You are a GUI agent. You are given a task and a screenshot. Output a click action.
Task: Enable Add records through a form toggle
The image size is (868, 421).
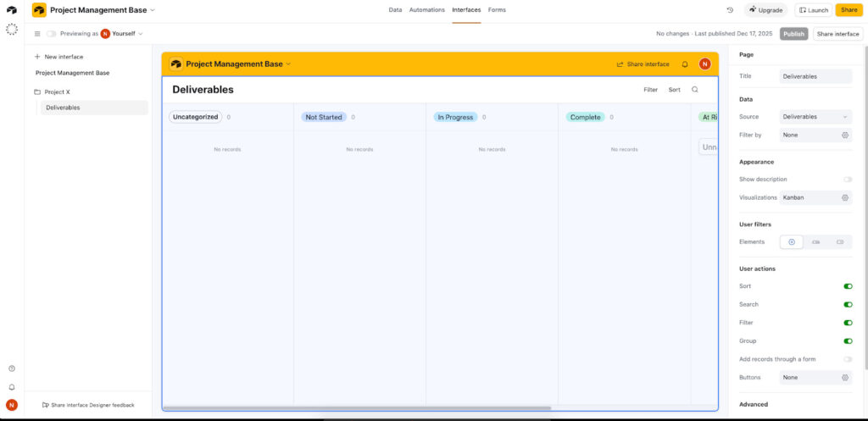(848, 359)
